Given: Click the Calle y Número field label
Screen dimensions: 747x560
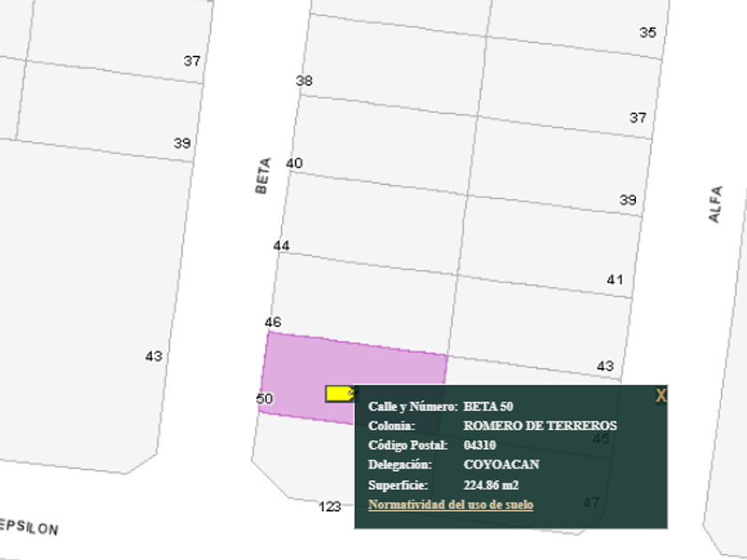Looking at the screenshot, I should point(413,407).
